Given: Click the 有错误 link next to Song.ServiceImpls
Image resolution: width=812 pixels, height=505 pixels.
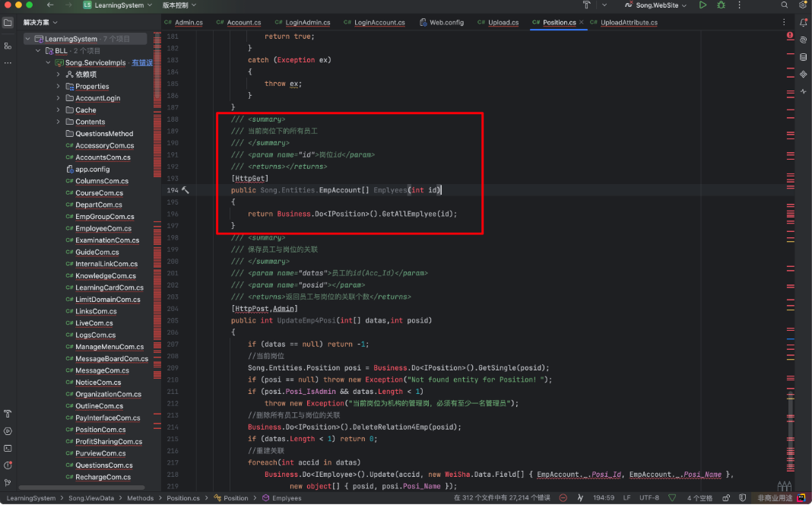Looking at the screenshot, I should [141, 62].
